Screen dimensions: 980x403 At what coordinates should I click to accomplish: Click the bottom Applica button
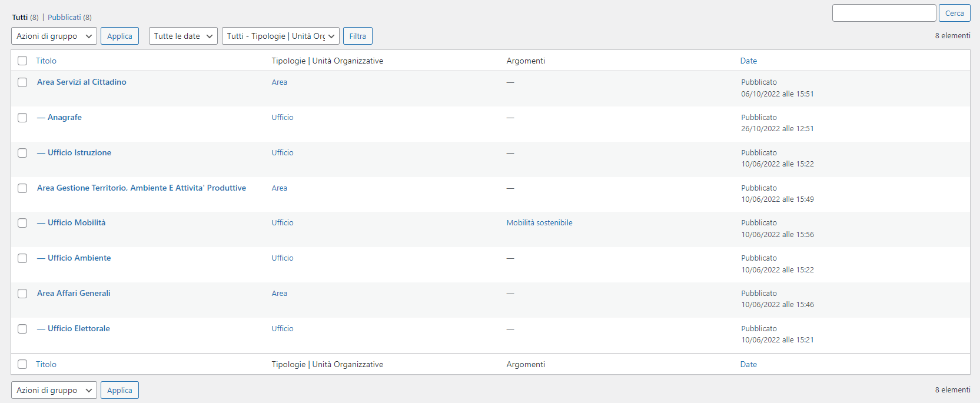pos(119,390)
